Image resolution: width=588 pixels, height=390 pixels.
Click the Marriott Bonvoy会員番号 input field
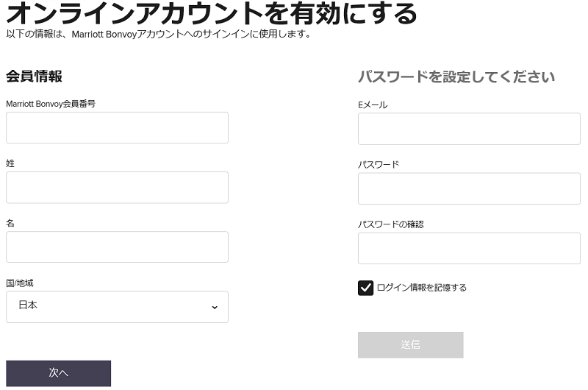click(117, 127)
